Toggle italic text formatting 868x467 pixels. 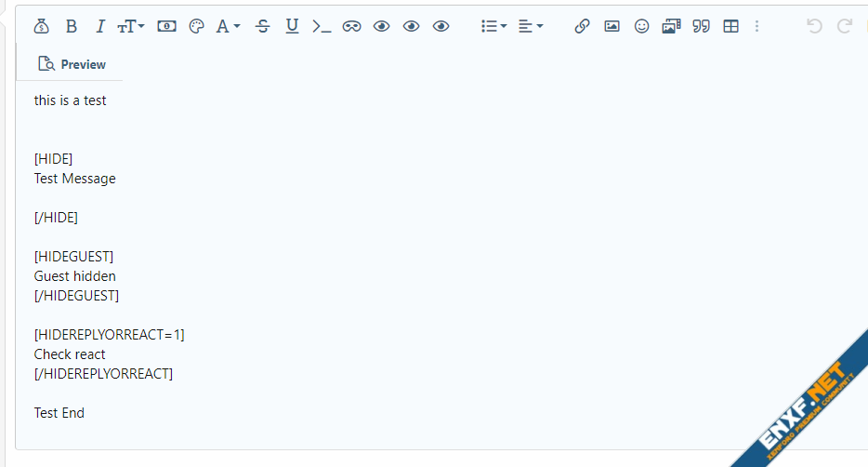(x=100, y=26)
